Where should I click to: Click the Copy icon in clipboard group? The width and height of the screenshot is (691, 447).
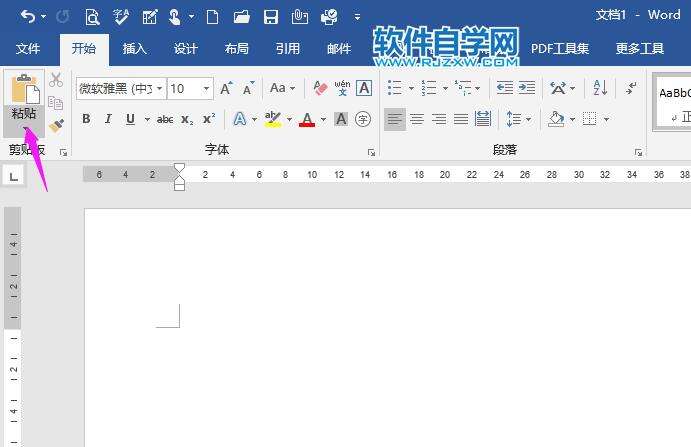[x=56, y=103]
